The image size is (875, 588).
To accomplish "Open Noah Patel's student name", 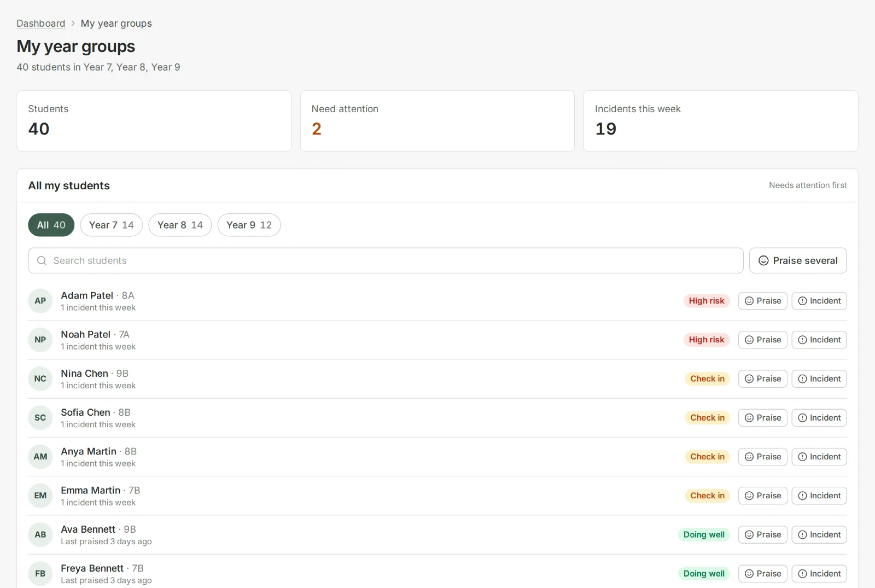I will 85,334.
